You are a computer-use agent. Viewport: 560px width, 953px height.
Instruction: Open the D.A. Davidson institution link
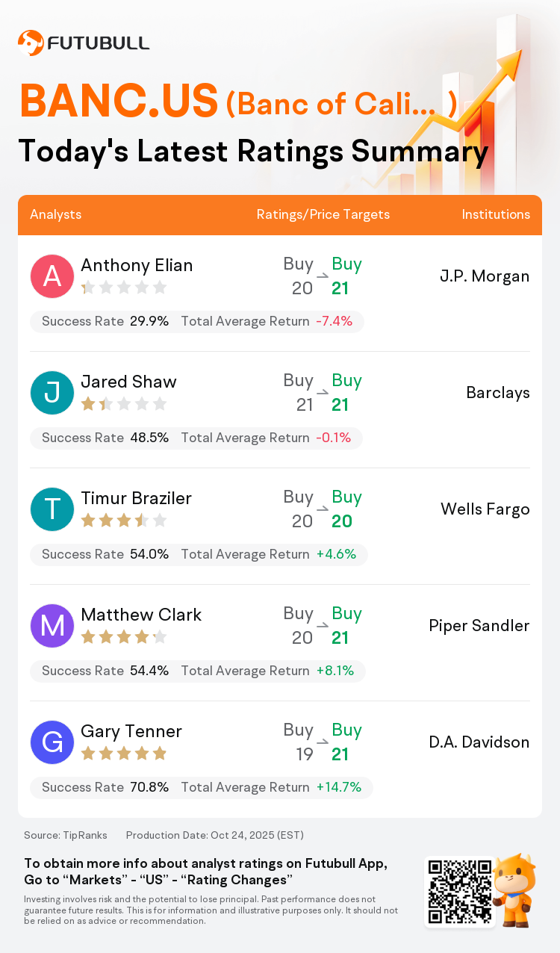[479, 742]
